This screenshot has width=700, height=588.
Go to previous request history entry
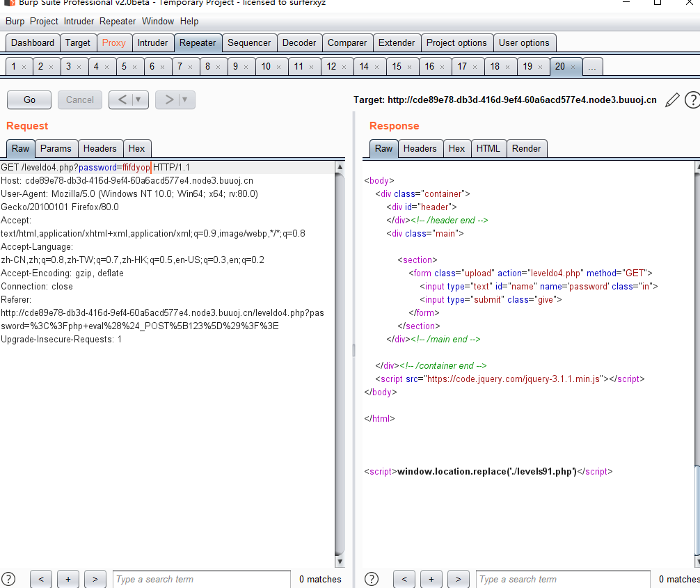pos(122,100)
